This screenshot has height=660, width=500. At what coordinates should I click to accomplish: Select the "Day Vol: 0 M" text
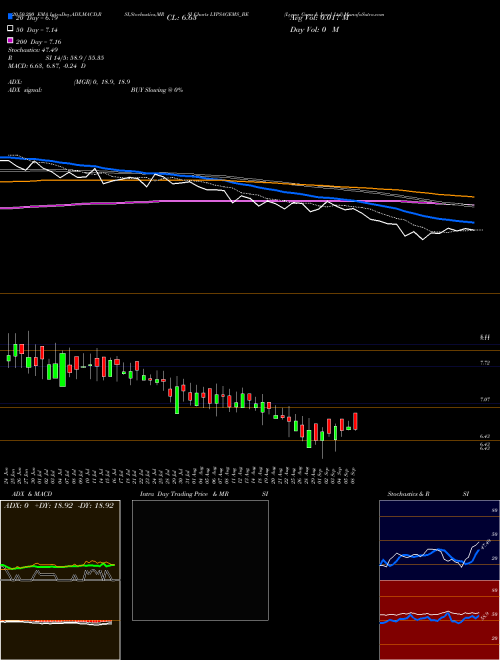pyautogui.click(x=314, y=29)
